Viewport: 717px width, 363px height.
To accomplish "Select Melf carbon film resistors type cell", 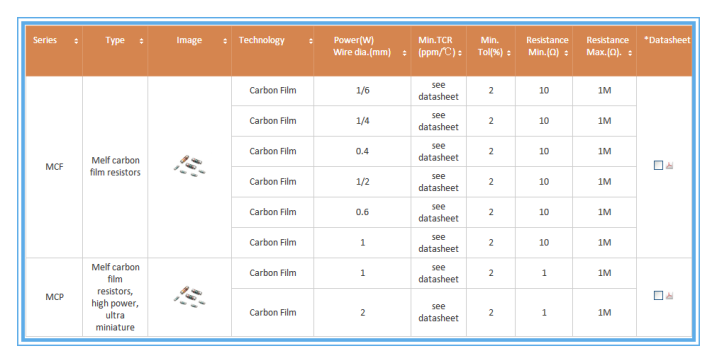I will coord(115,166).
